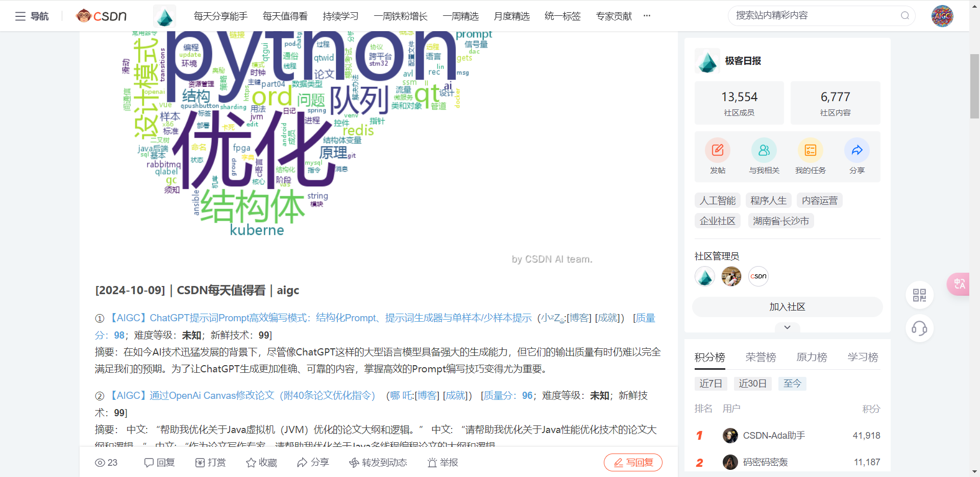Click the CSDN admin avatar

(758, 276)
